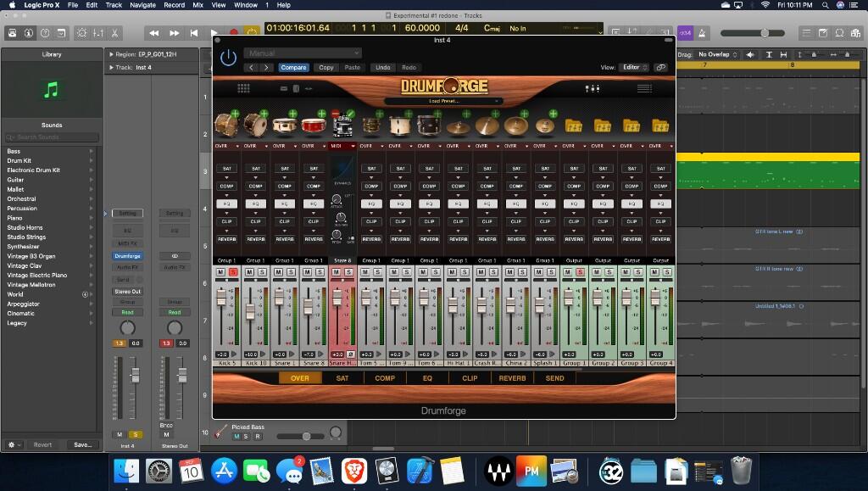The image size is (868, 491).
Task: Click the Snare 8 volume fader
Action: tap(309, 307)
